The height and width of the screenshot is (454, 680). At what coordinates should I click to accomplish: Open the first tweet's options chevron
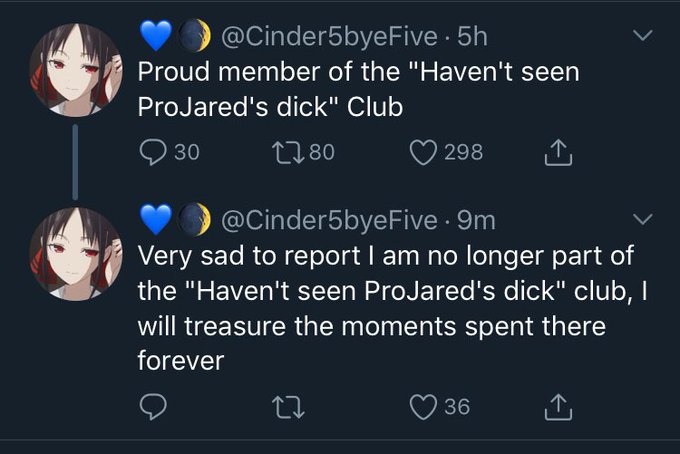(643, 36)
